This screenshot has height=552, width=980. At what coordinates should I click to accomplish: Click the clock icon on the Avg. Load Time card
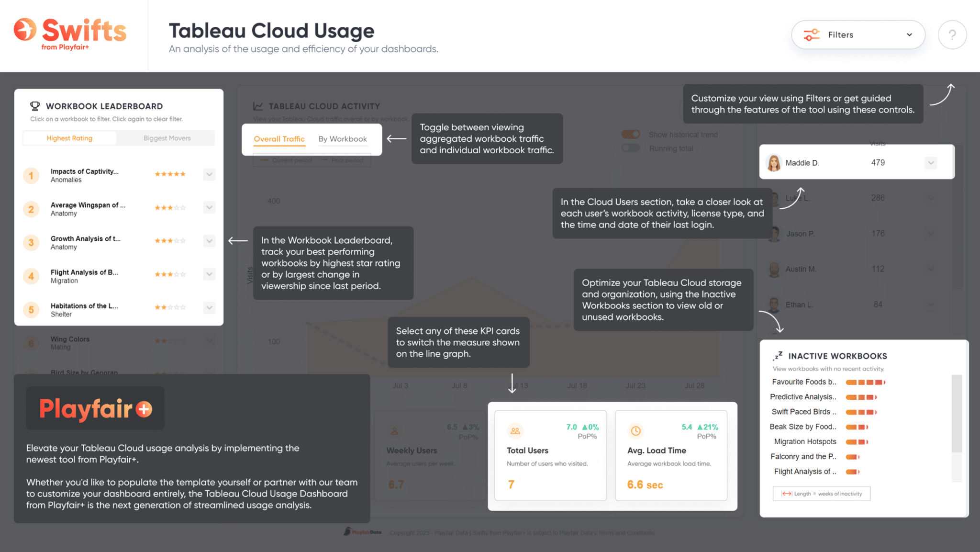click(635, 430)
